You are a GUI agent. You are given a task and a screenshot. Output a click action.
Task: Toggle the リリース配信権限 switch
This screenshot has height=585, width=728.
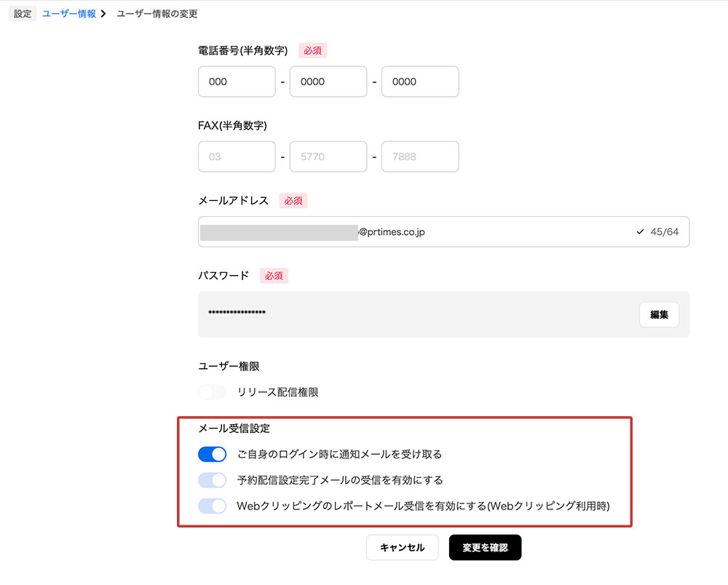click(x=212, y=392)
